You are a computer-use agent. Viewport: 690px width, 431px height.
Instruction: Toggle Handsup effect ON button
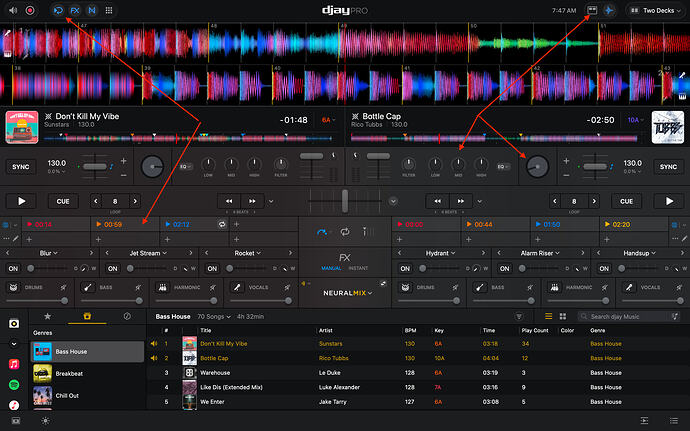[604, 268]
